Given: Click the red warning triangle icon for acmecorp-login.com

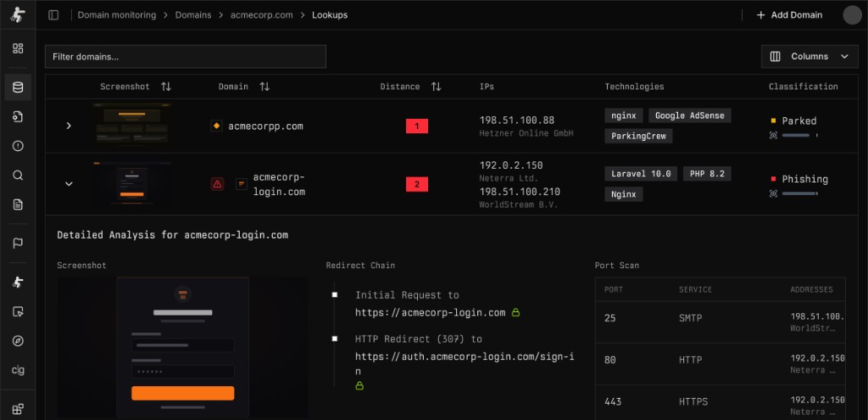Looking at the screenshot, I should (218, 184).
